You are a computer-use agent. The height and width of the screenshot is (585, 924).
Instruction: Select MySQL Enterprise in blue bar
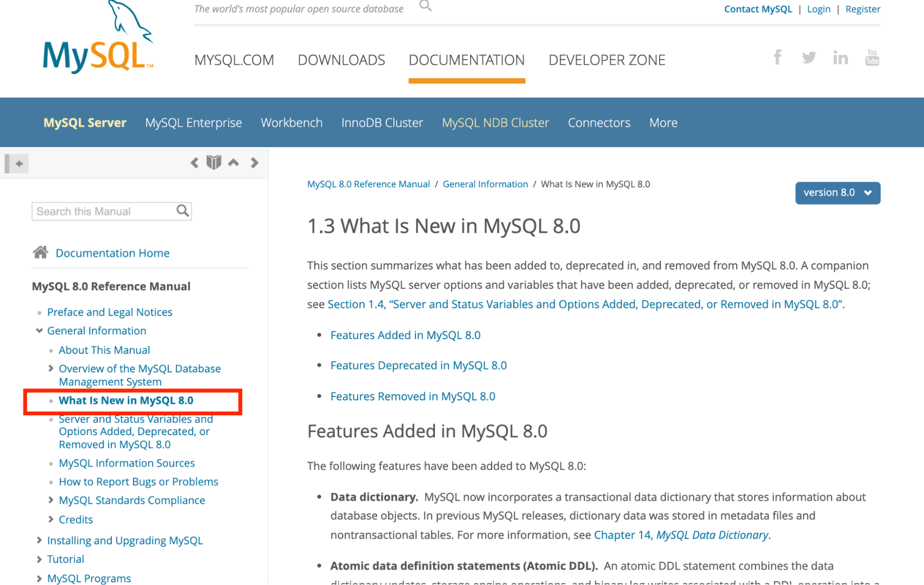[x=193, y=123]
